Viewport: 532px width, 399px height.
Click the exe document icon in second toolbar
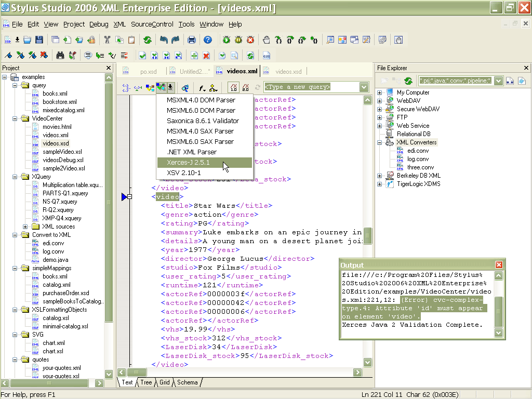267,55
